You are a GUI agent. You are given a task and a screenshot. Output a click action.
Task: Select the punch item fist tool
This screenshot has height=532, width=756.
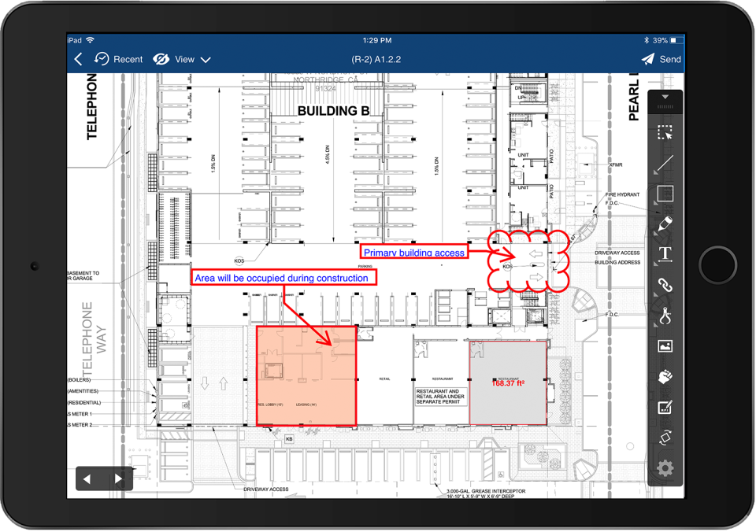[665, 376]
